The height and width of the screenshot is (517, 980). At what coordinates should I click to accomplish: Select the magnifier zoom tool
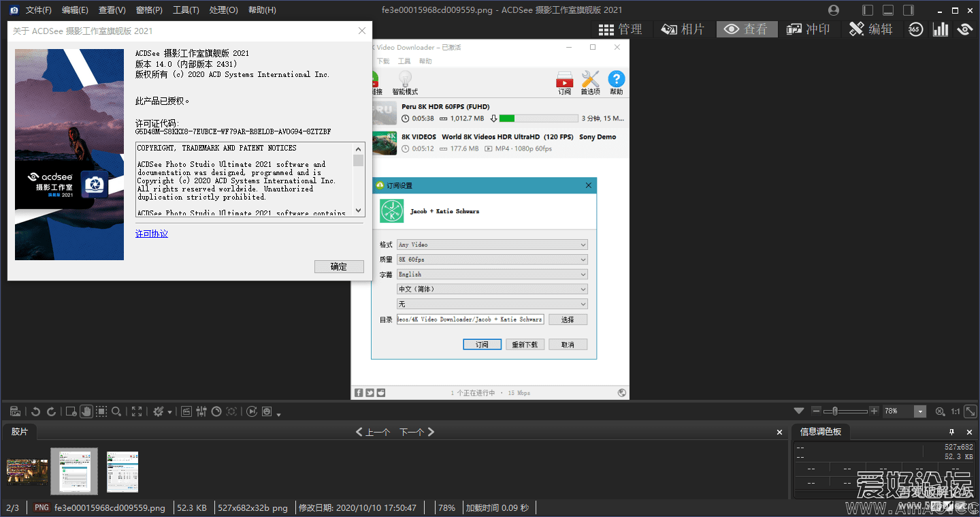[116, 411]
